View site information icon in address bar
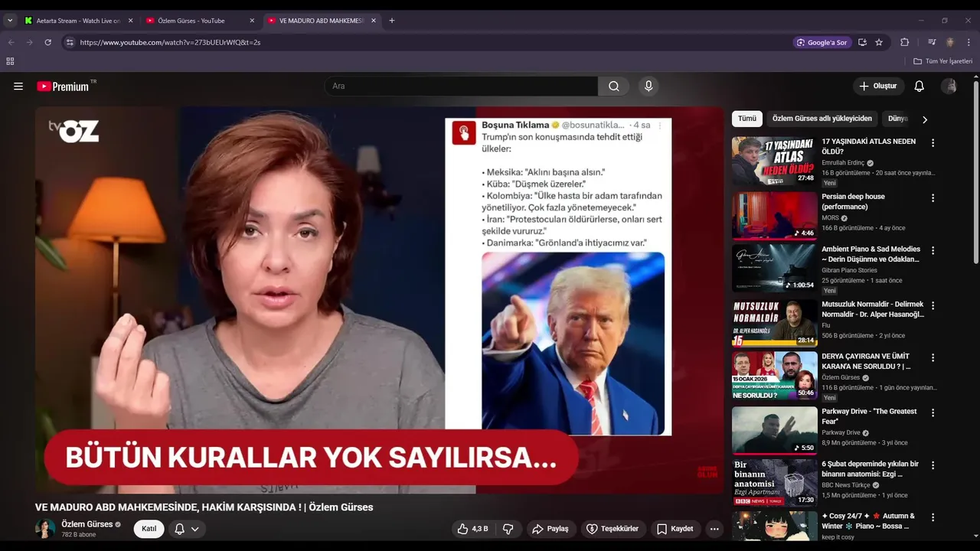 (69, 42)
